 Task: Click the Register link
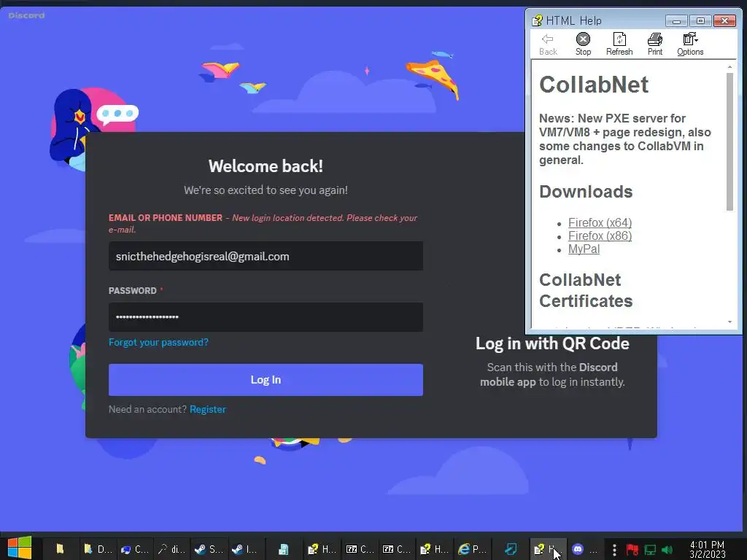208,410
